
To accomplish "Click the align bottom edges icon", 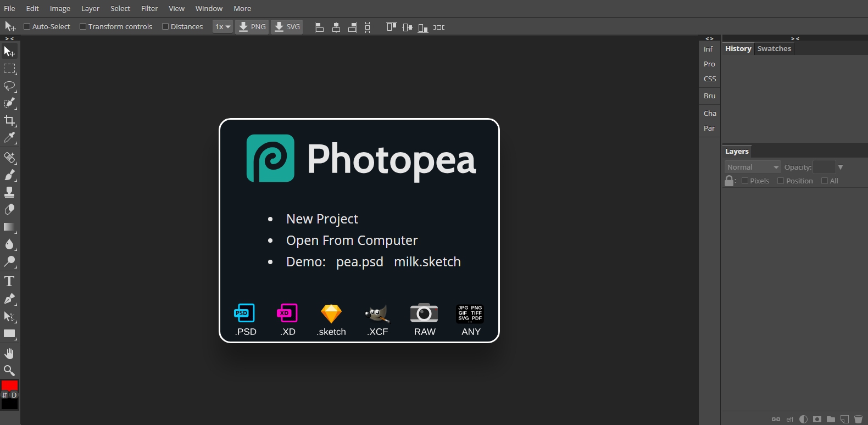I will [423, 27].
